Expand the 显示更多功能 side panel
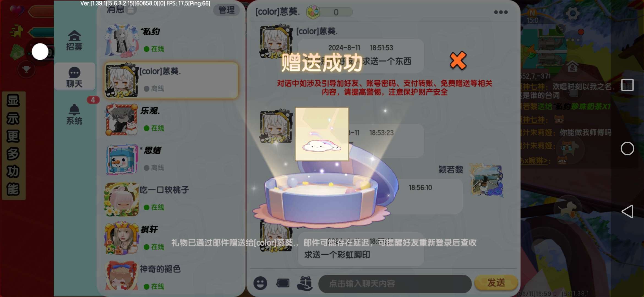644x297 pixels. click(13, 145)
